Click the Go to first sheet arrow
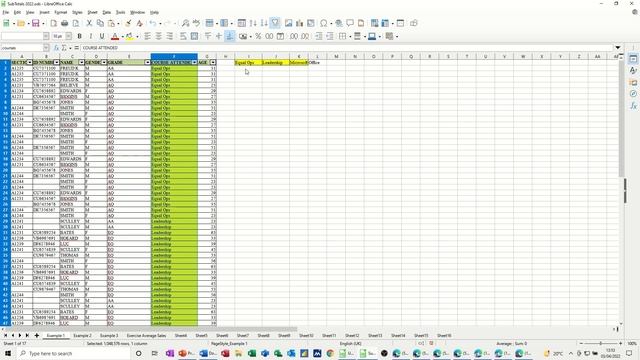Screen dimensions: 640x360 [x=6, y=336]
